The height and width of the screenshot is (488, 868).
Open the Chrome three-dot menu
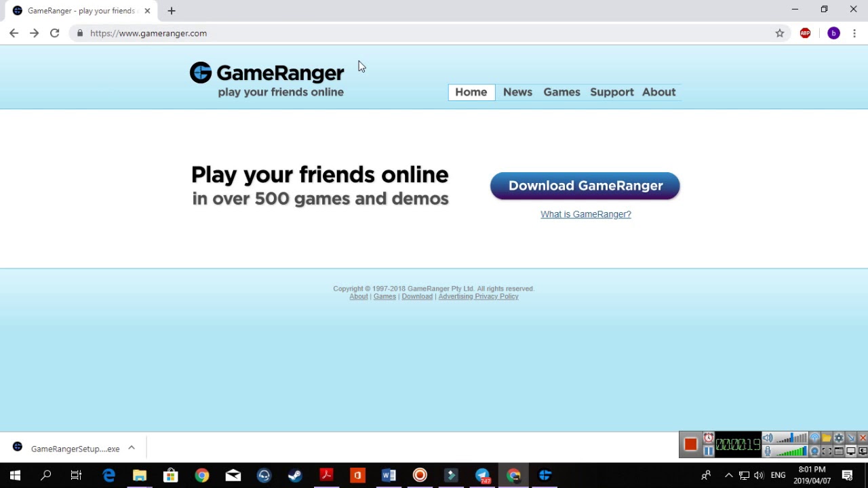(854, 33)
